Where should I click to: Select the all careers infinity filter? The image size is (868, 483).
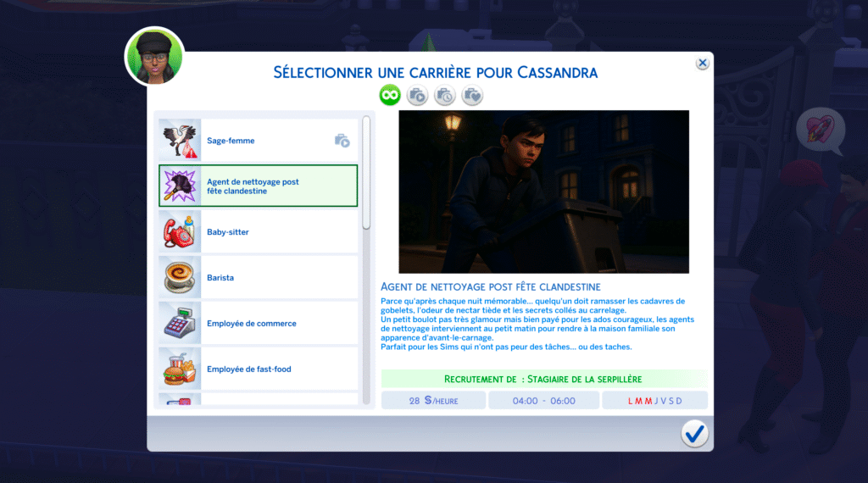(x=390, y=95)
